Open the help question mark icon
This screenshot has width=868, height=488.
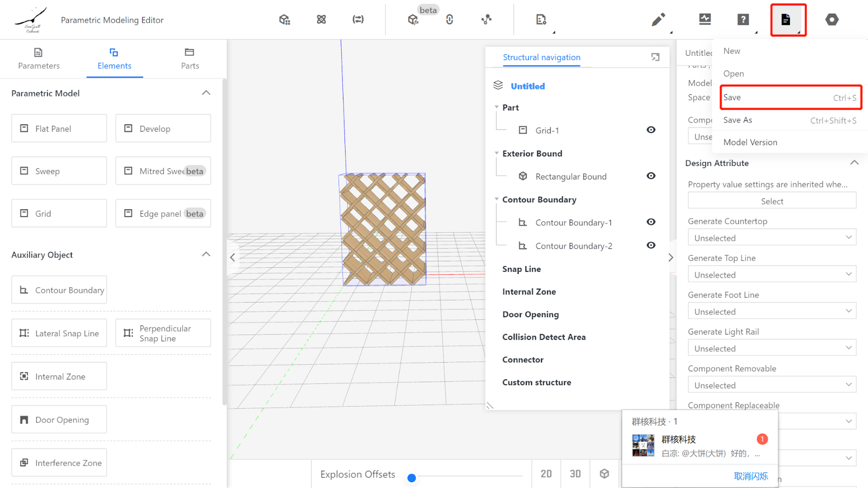coord(743,20)
